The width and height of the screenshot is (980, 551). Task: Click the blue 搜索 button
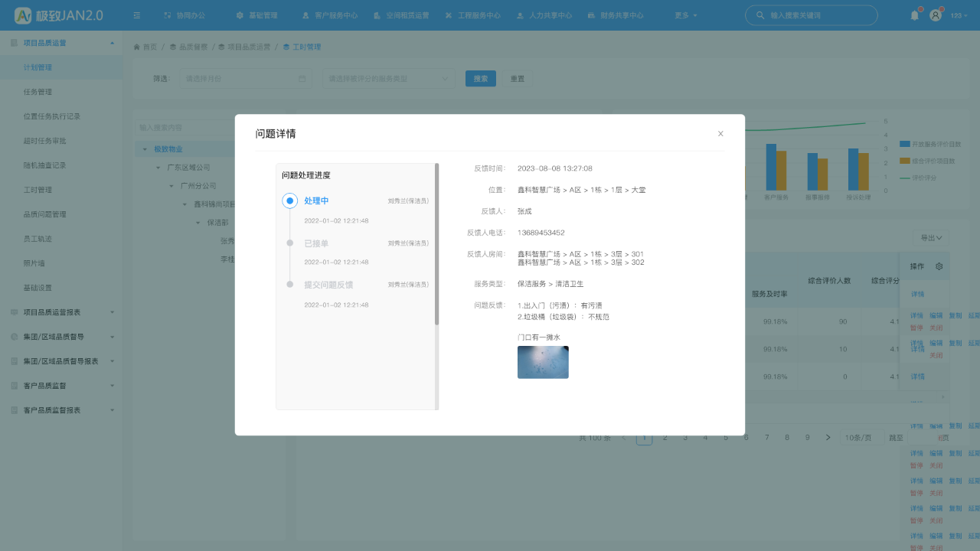click(481, 78)
